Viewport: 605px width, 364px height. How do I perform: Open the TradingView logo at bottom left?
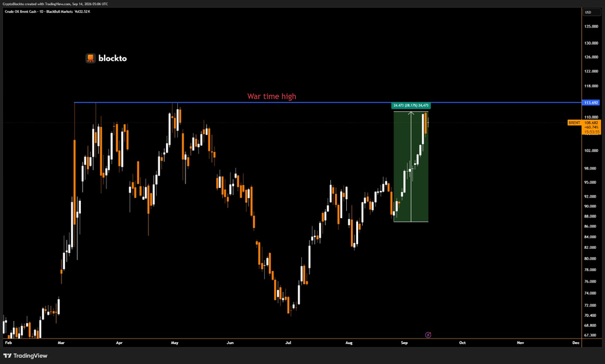click(25, 356)
